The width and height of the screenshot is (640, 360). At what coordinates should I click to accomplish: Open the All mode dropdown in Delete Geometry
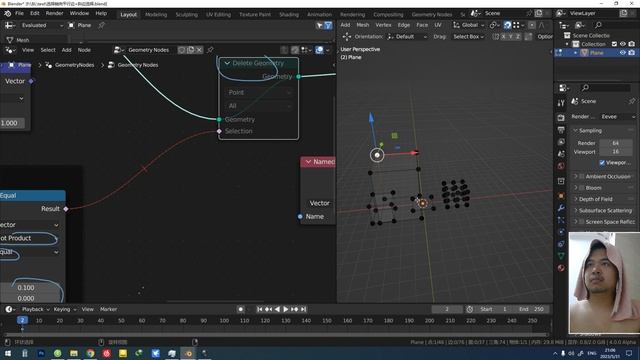259,106
